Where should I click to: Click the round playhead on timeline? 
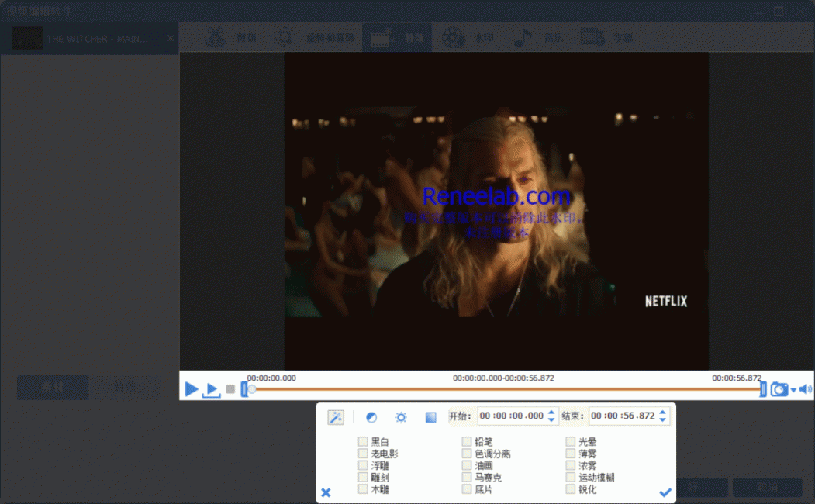tap(251, 389)
